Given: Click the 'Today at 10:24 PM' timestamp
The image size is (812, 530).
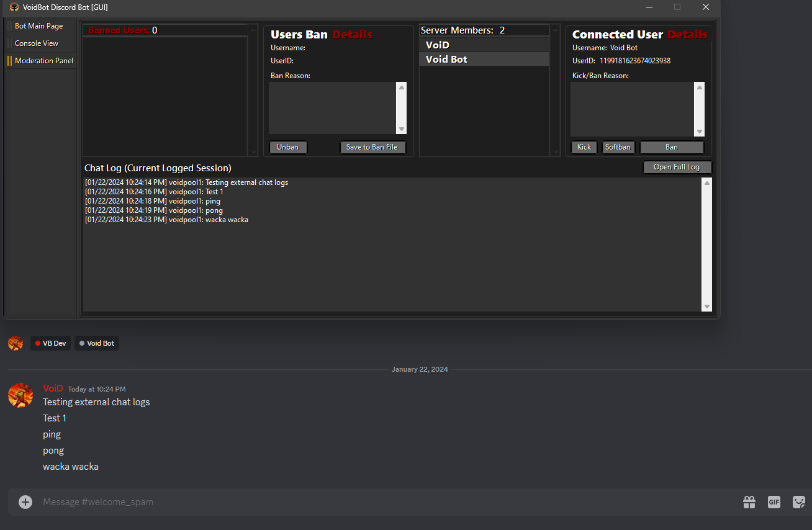Looking at the screenshot, I should point(97,389).
